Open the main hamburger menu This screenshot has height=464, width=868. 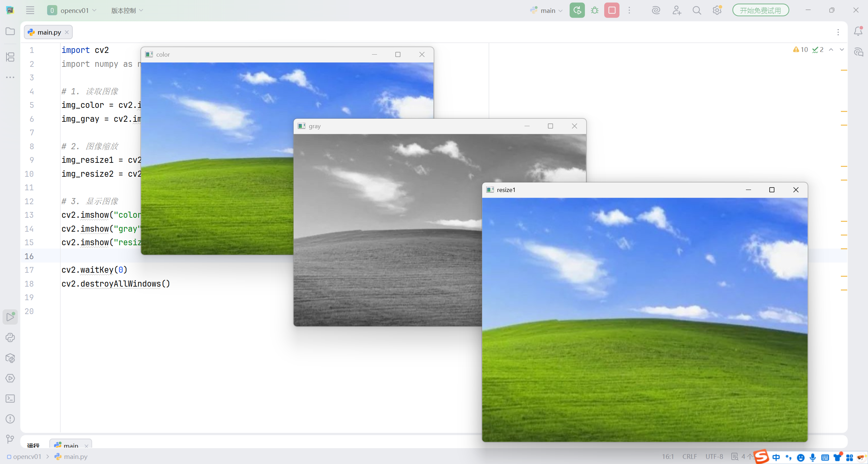tap(30, 10)
